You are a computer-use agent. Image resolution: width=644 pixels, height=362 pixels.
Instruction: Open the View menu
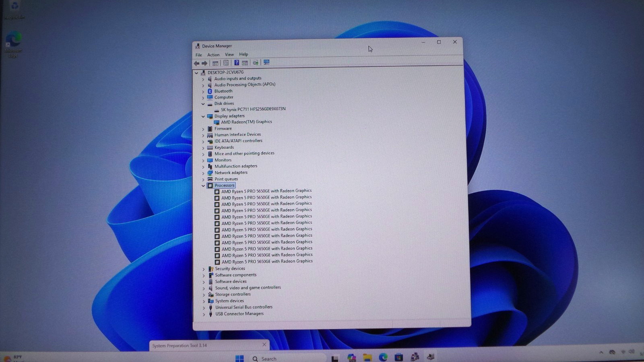[229, 54]
